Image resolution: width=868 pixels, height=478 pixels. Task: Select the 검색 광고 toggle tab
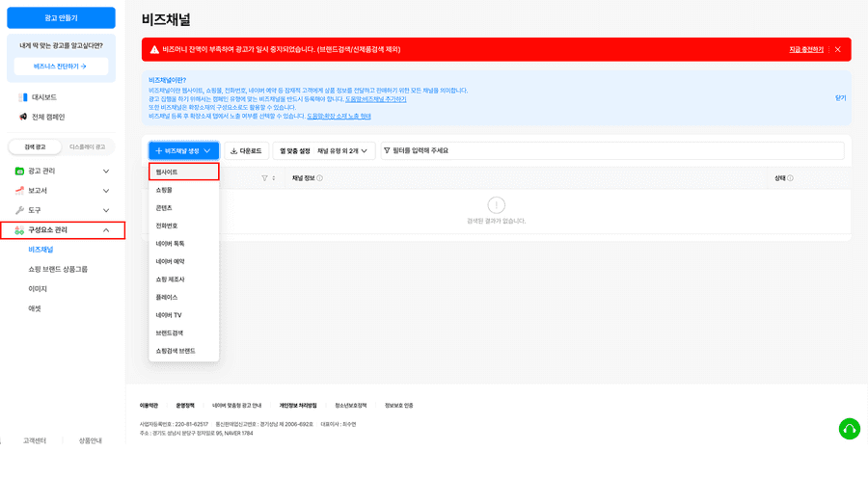(34, 146)
